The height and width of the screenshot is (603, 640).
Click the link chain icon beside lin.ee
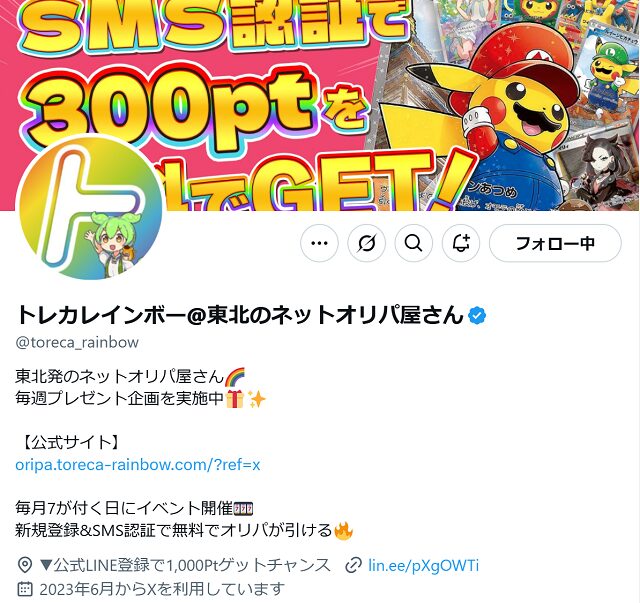point(353,566)
